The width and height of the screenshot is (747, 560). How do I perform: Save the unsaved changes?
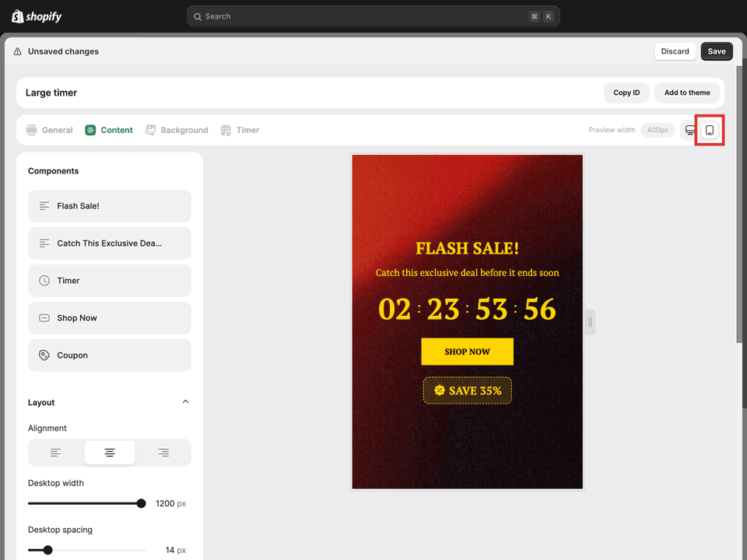click(716, 51)
